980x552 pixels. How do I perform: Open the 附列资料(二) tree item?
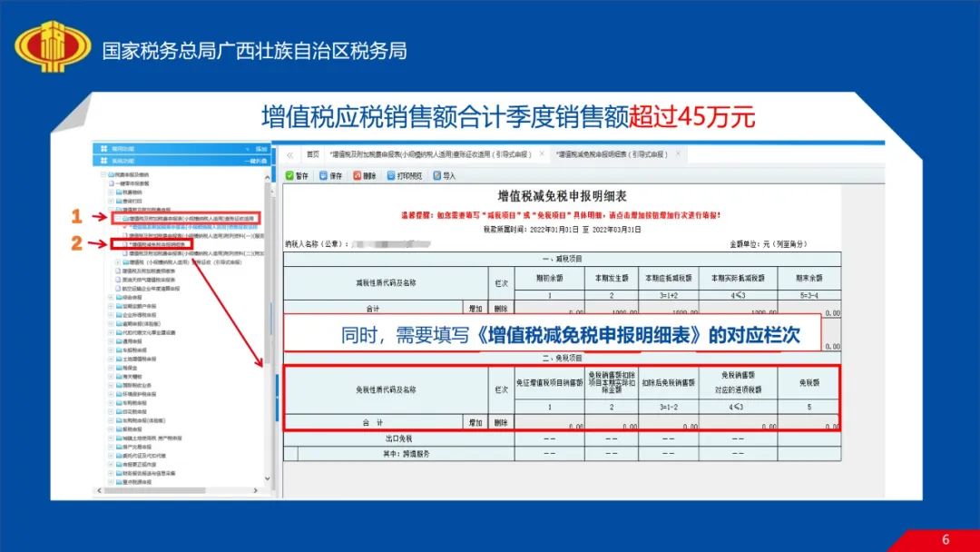[x=195, y=254]
